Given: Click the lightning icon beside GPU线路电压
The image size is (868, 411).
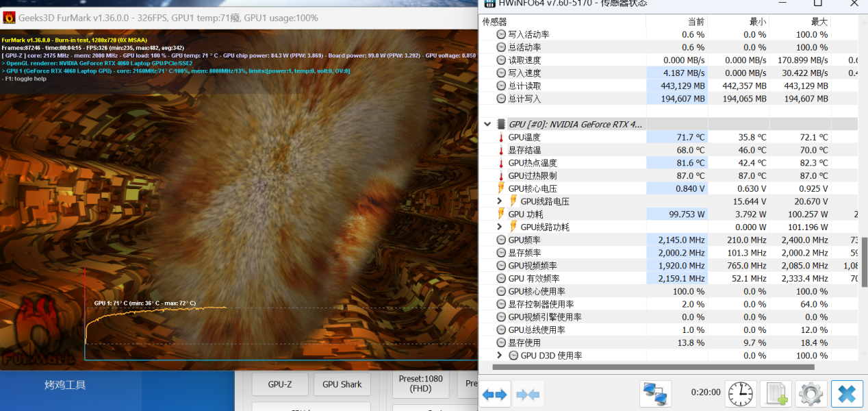Looking at the screenshot, I should point(513,201).
